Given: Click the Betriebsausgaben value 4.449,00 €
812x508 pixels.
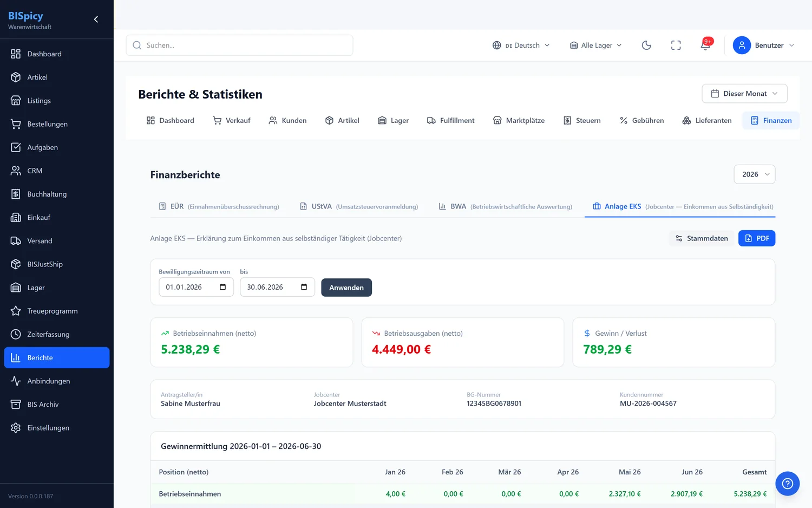Looking at the screenshot, I should pyautogui.click(x=401, y=350).
